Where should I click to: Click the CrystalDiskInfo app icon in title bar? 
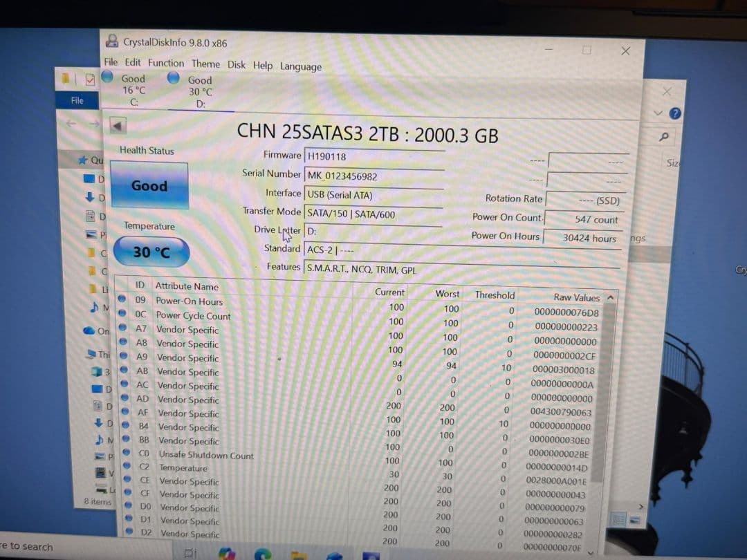[x=112, y=41]
